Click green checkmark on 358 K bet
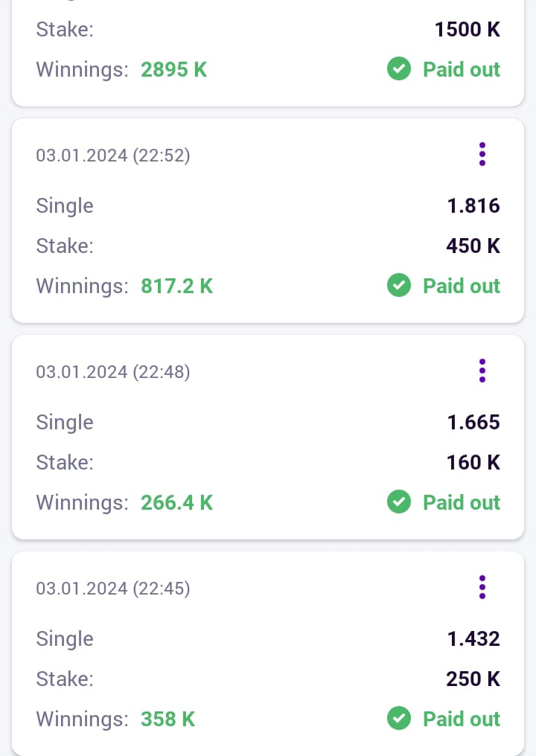The height and width of the screenshot is (756, 536). tap(399, 719)
